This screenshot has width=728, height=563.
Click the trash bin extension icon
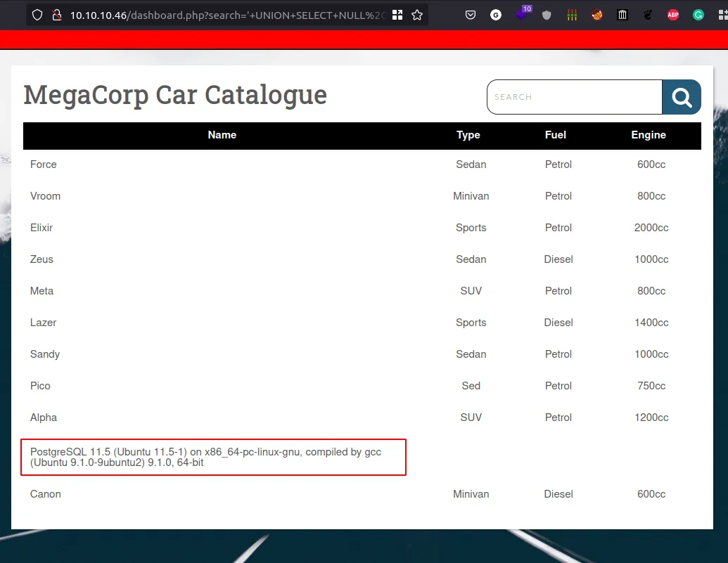coord(622,15)
